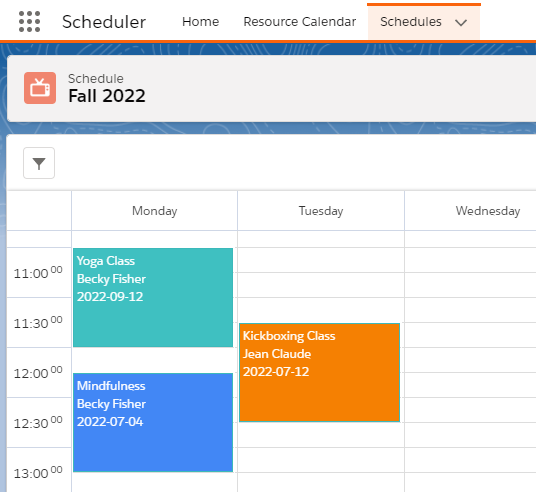This screenshot has height=492, width=536.
Task: Select the empty Wednesday 12:00 slot
Action: pos(470,372)
